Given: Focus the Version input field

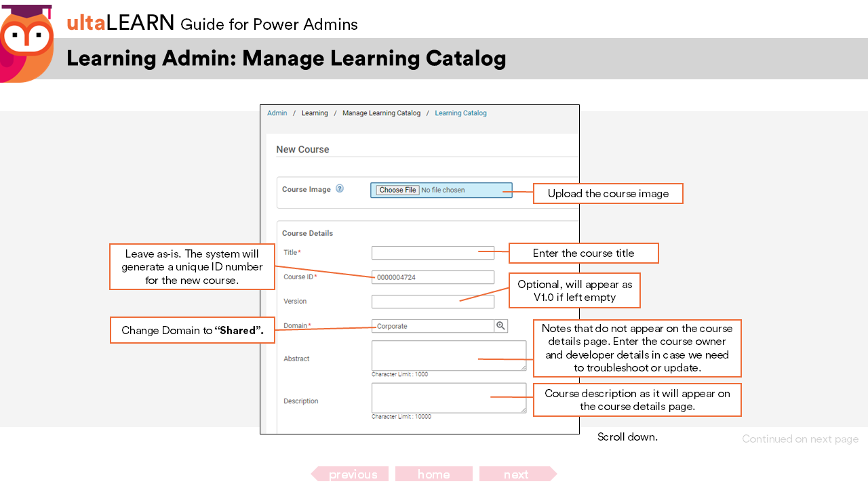Looking at the screenshot, I should tap(433, 302).
